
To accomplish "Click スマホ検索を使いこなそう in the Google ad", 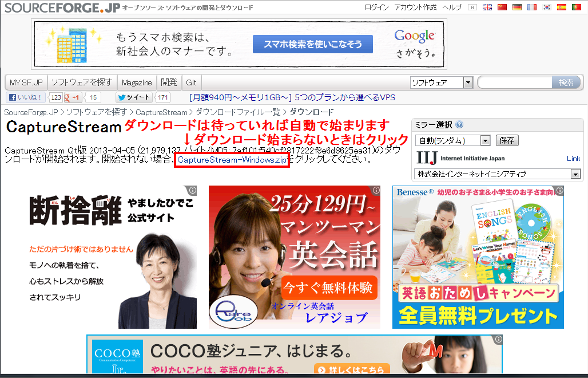I will [312, 44].
